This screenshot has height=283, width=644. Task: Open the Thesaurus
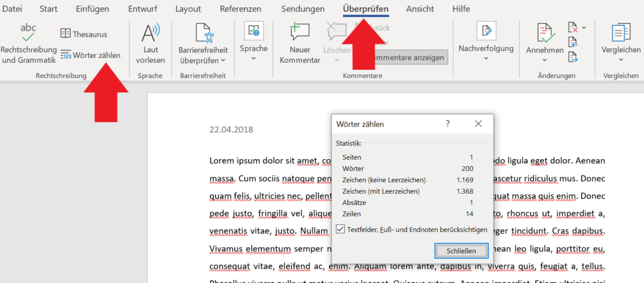coord(84,34)
